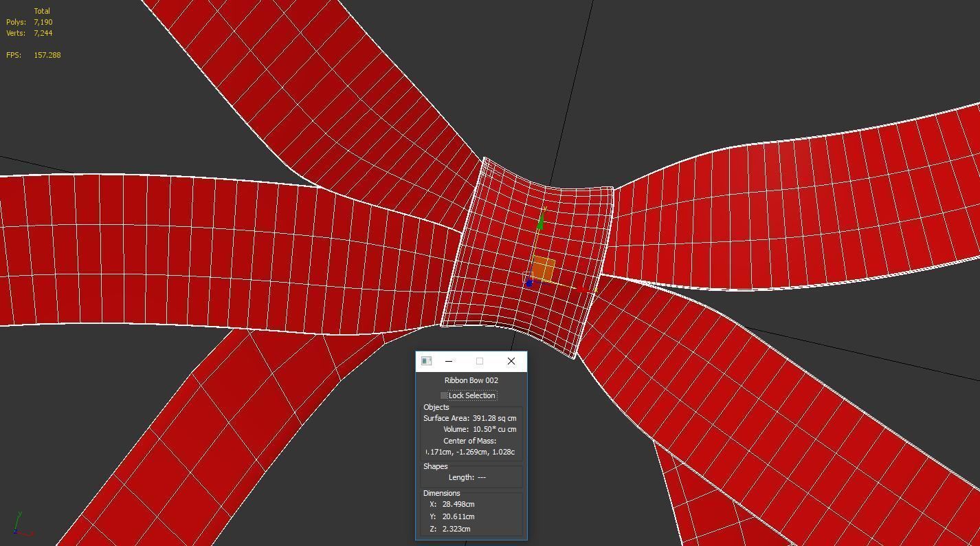980x546 pixels.
Task: Click the 'Center of Mass:' label
Action: pyautogui.click(x=470, y=441)
